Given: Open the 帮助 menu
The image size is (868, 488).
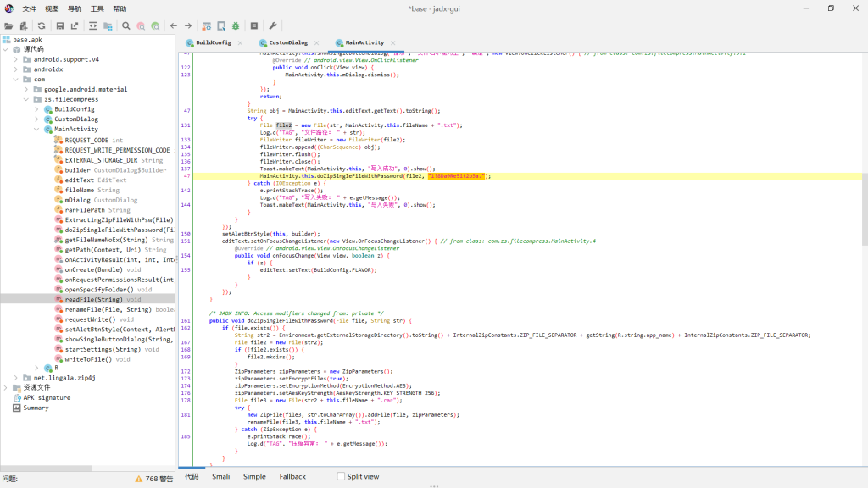Looking at the screenshot, I should (120, 8).
